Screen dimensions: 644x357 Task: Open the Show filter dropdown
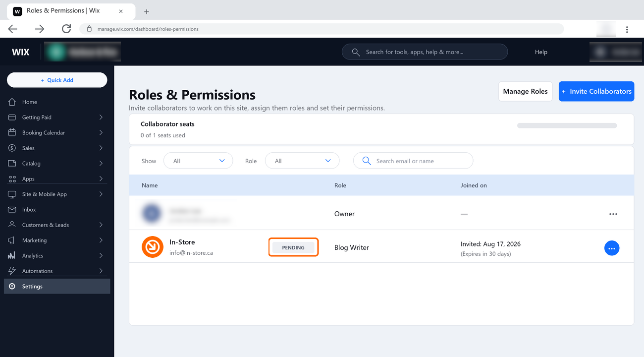[197, 161]
